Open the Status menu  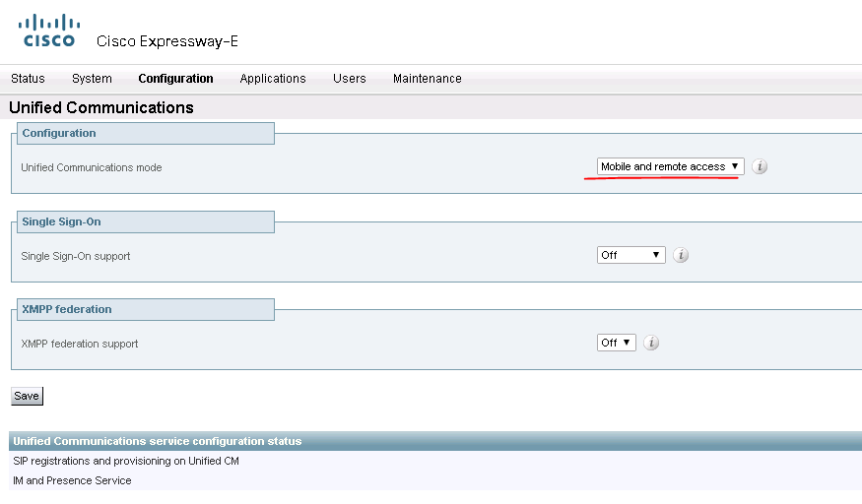(28, 79)
